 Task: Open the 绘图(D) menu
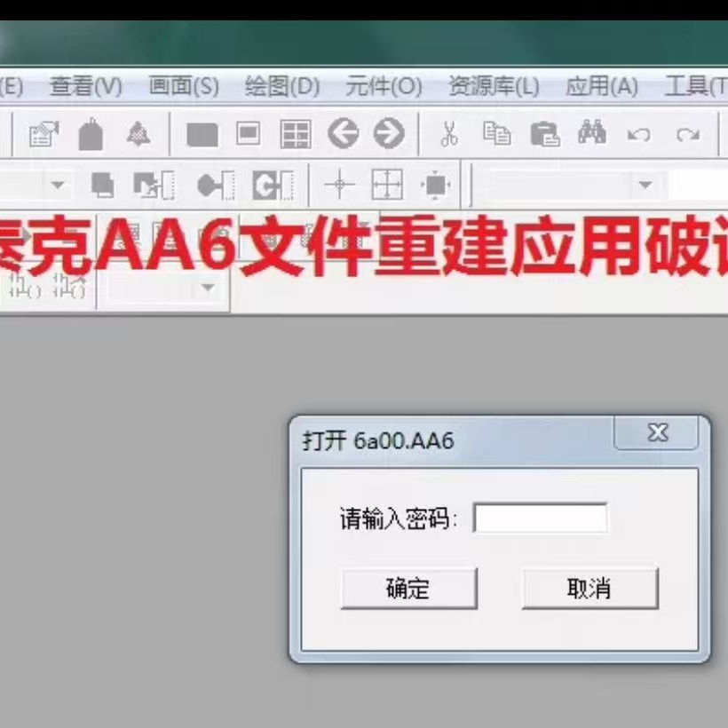(x=280, y=86)
